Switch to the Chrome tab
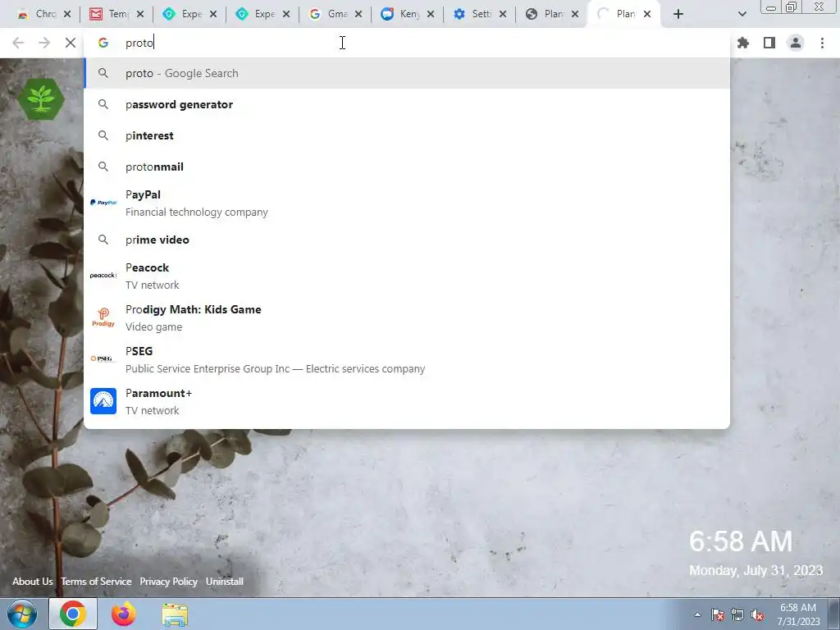This screenshot has width=840, height=630. (44, 14)
